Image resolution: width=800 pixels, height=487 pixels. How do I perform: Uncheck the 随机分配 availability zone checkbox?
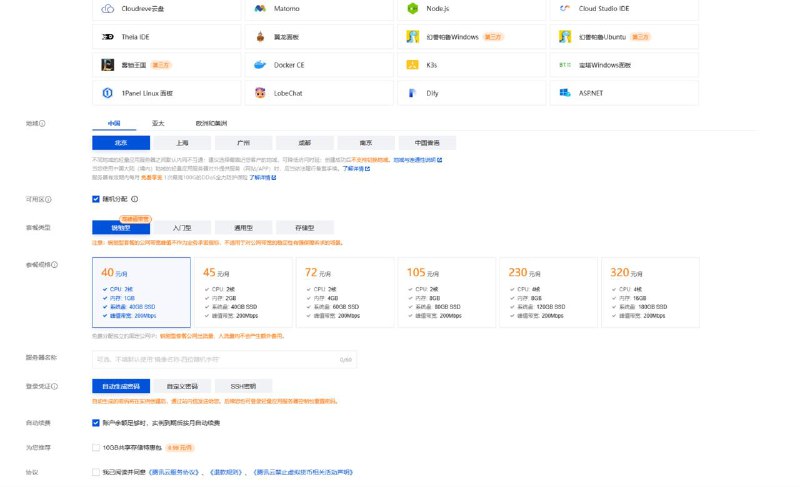pyautogui.click(x=96, y=199)
